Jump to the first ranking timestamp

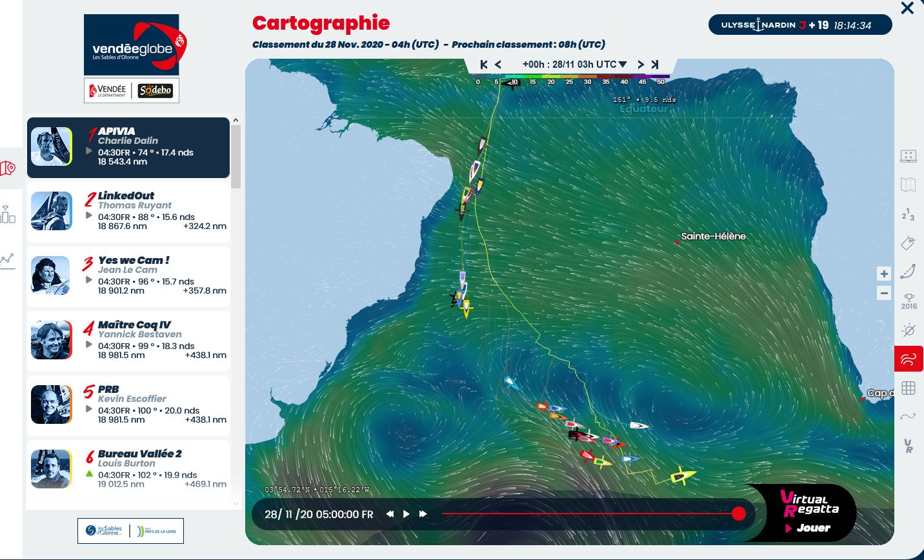(x=484, y=65)
